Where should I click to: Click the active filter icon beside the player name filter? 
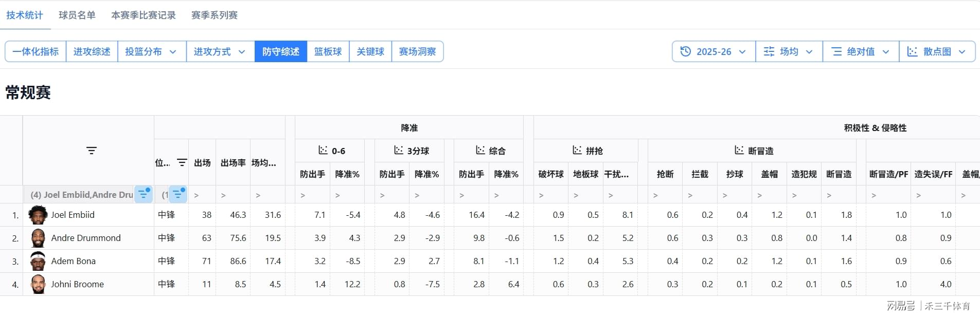tap(144, 194)
